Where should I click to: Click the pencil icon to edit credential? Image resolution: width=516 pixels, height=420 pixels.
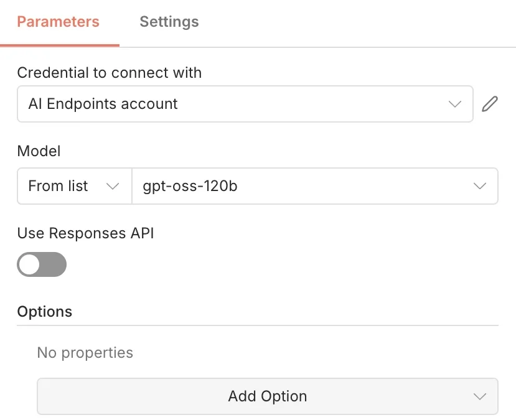pos(490,103)
